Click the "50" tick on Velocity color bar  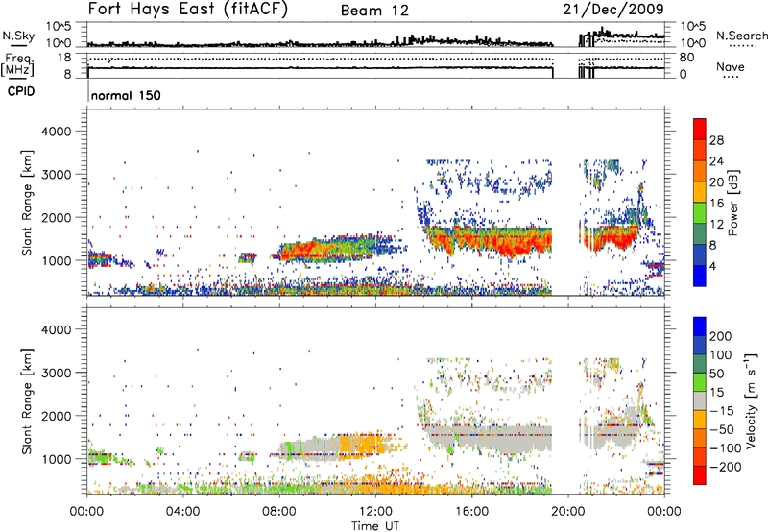point(716,374)
